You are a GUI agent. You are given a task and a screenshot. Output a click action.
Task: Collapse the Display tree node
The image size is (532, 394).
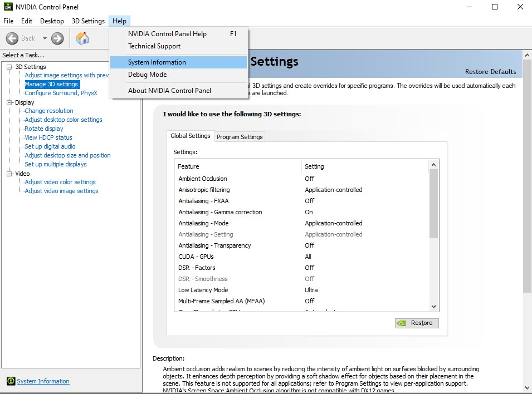[9, 102]
